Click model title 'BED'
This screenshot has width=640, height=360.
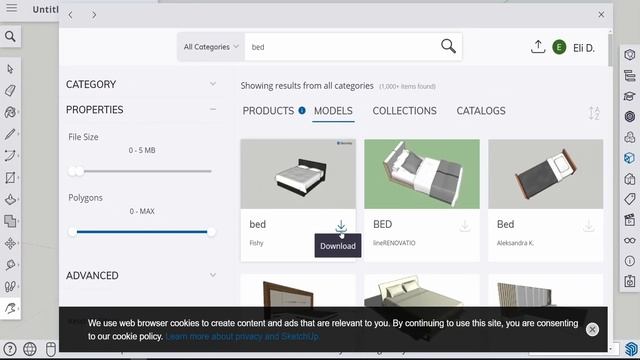pyautogui.click(x=382, y=224)
